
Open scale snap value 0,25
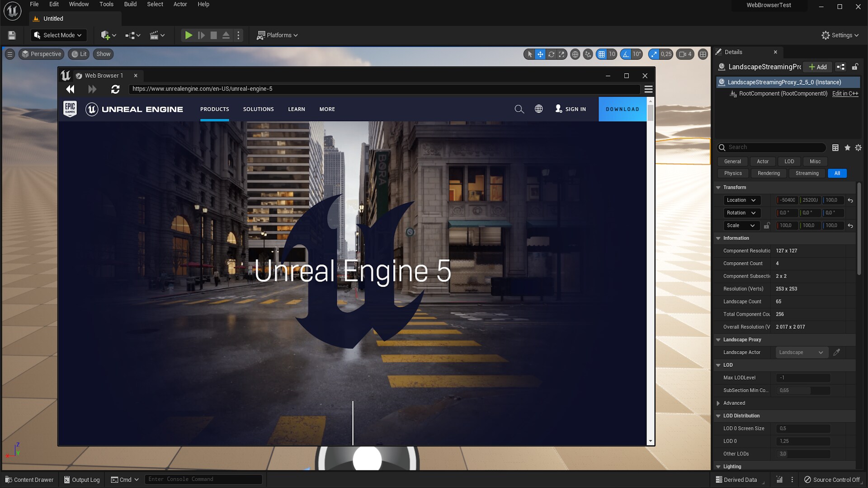(666, 54)
